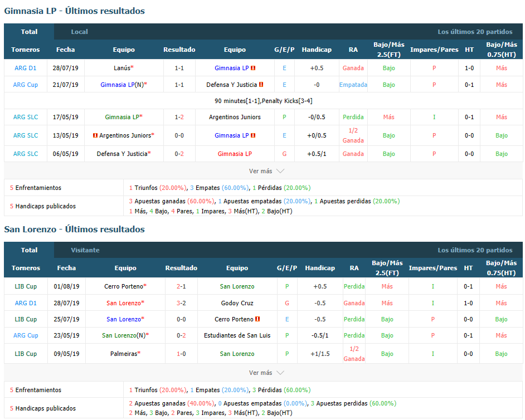This screenshot has height=420, width=525.
Task: Select Total tab in San Lorenzo section
Action: [29, 250]
